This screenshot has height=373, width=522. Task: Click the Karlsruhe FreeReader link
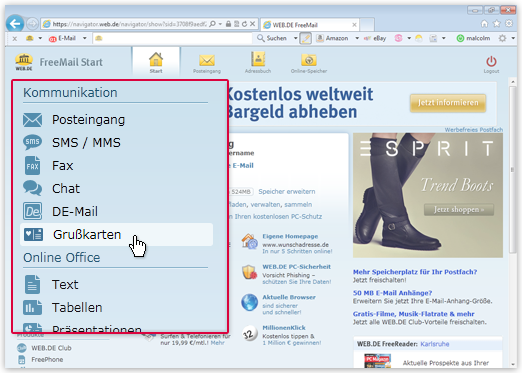435,344
